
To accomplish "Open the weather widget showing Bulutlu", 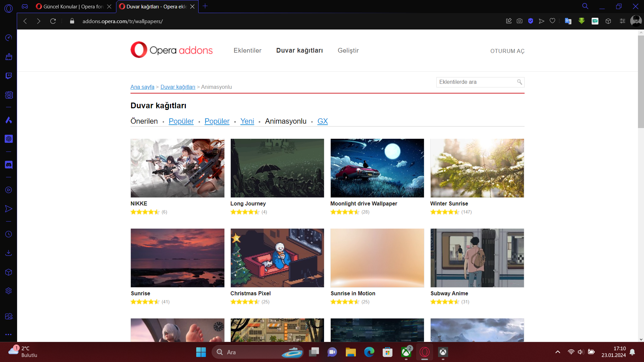I will tap(23, 352).
